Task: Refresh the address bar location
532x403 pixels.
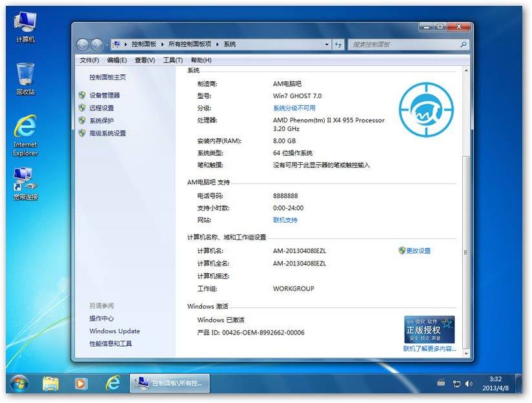Action: (338, 45)
